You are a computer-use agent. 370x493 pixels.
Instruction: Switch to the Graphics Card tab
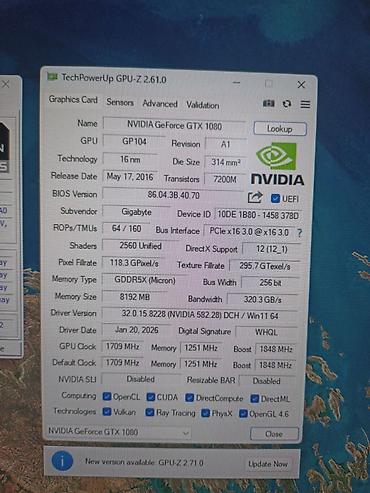pyautogui.click(x=73, y=99)
